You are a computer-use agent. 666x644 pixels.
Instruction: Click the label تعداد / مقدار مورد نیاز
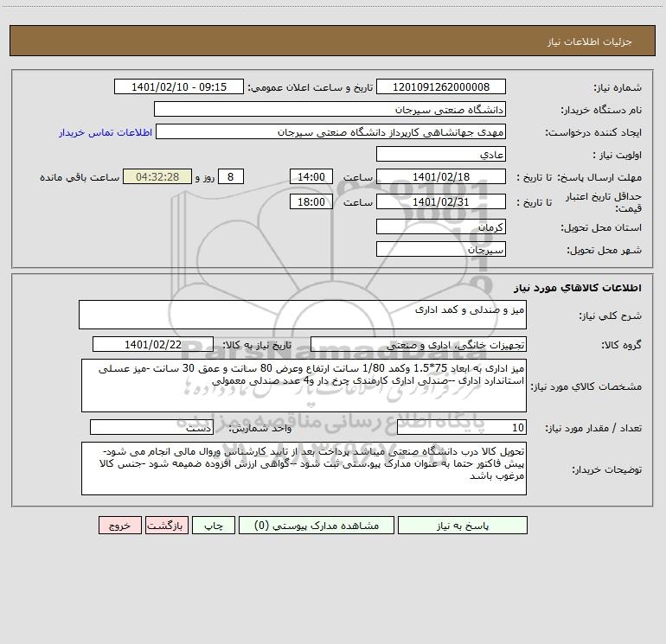(x=593, y=429)
